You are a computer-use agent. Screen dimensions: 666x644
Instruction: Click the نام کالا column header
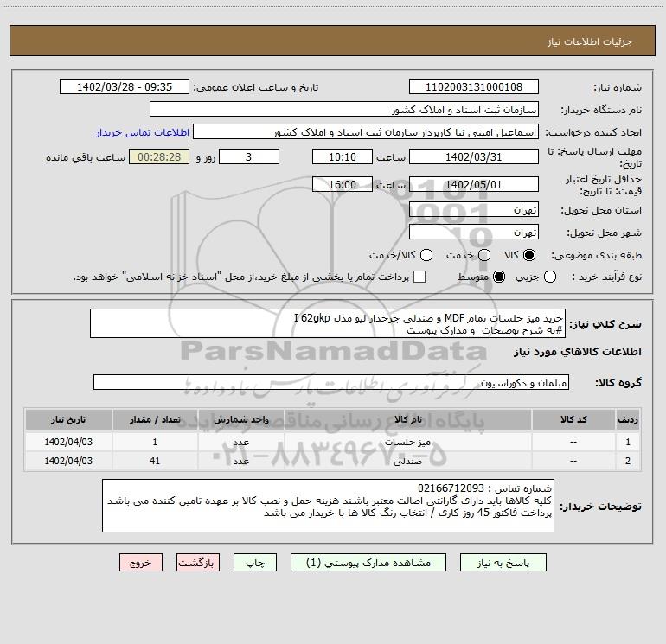(x=407, y=419)
